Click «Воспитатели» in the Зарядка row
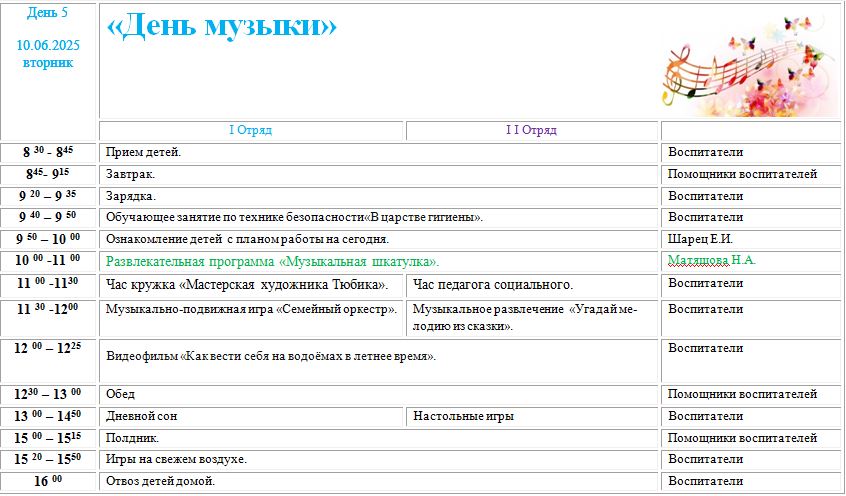 click(x=706, y=196)
